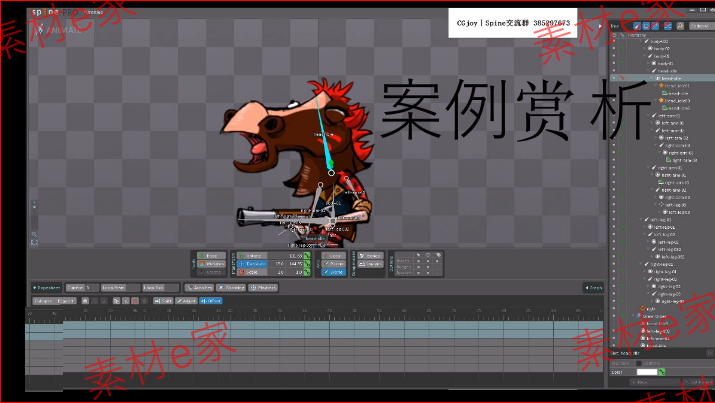Click red key icon on head-idle slot row

pos(622,78)
